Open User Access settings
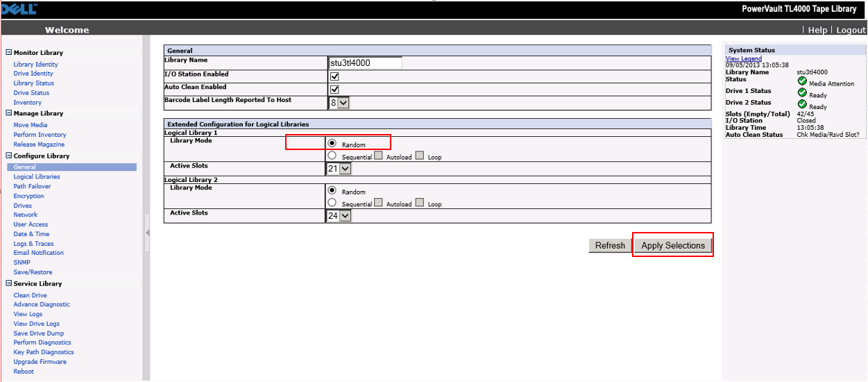Viewport: 868px width, 382px height. tap(31, 225)
